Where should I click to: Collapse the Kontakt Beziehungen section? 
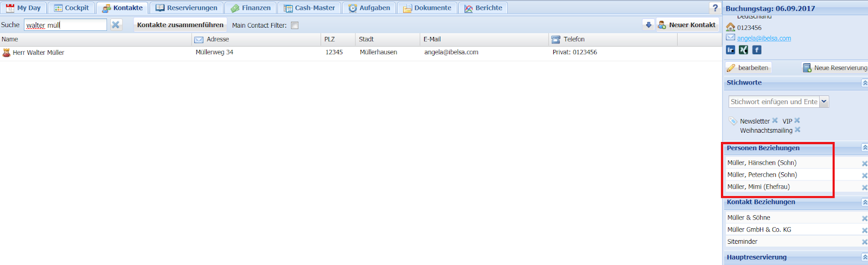(864, 202)
